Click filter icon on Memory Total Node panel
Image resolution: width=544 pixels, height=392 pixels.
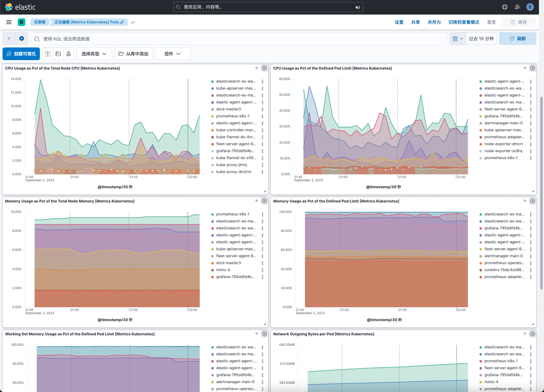point(257,201)
